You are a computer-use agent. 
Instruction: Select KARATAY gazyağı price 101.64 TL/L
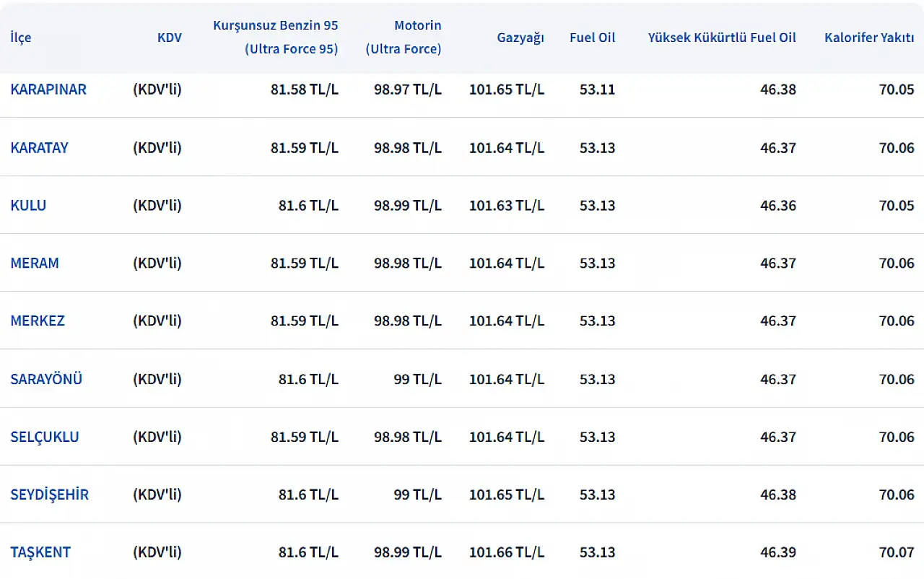pyautogui.click(x=507, y=147)
